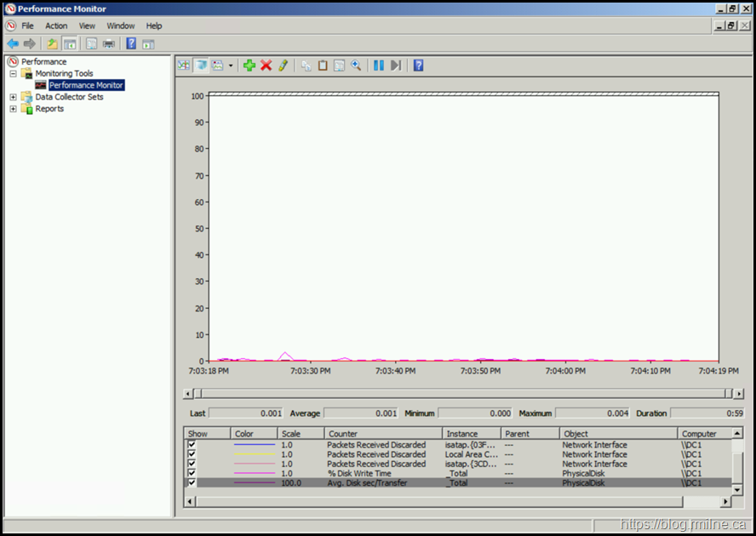Select the Reports tree item
Viewport: 756px width, 536px height.
(x=49, y=109)
